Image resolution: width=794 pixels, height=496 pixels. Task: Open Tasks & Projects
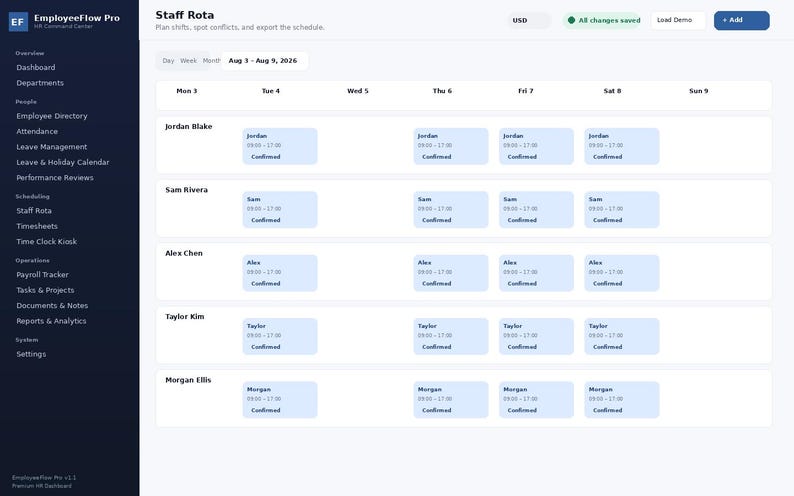[x=45, y=290]
